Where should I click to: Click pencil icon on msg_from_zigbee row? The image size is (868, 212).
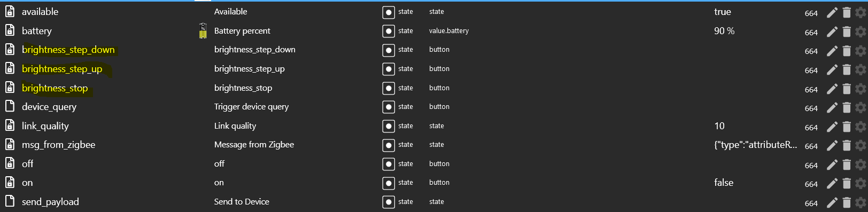click(832, 146)
